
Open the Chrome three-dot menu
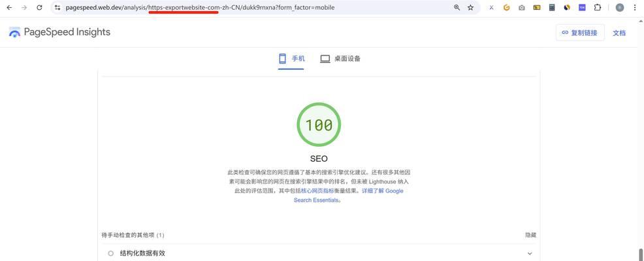(x=635, y=7)
